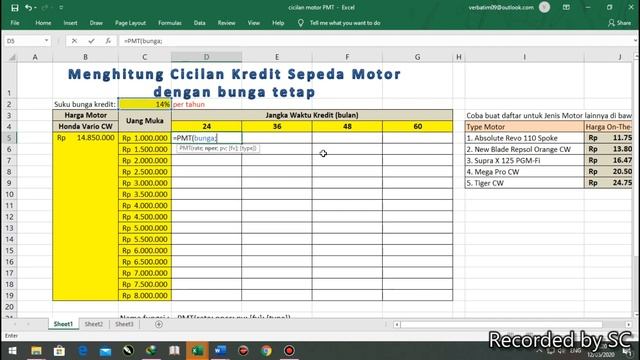Click the horizontal scrollbar left arrow
Screen dimensions: 640x360
397,324
